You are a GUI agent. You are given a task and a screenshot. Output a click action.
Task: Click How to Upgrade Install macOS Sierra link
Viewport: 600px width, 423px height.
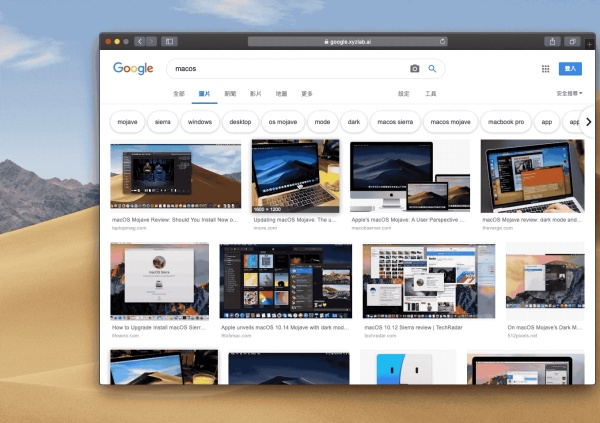click(159, 327)
